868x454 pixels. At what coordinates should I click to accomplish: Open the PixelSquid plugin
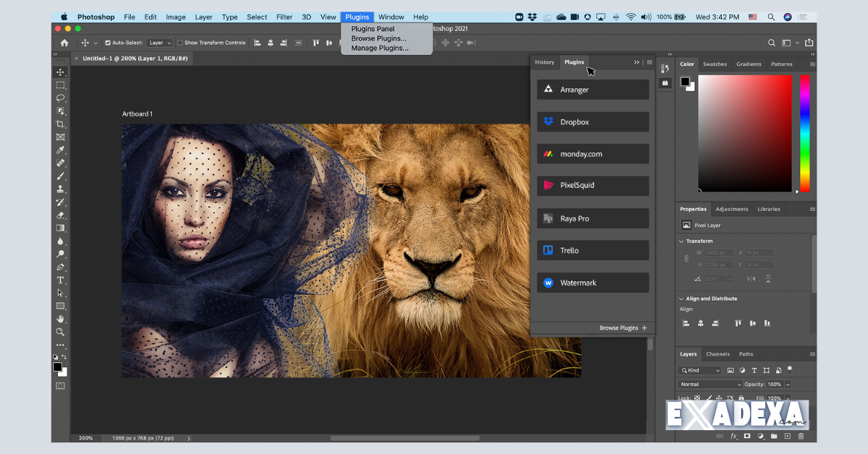592,186
